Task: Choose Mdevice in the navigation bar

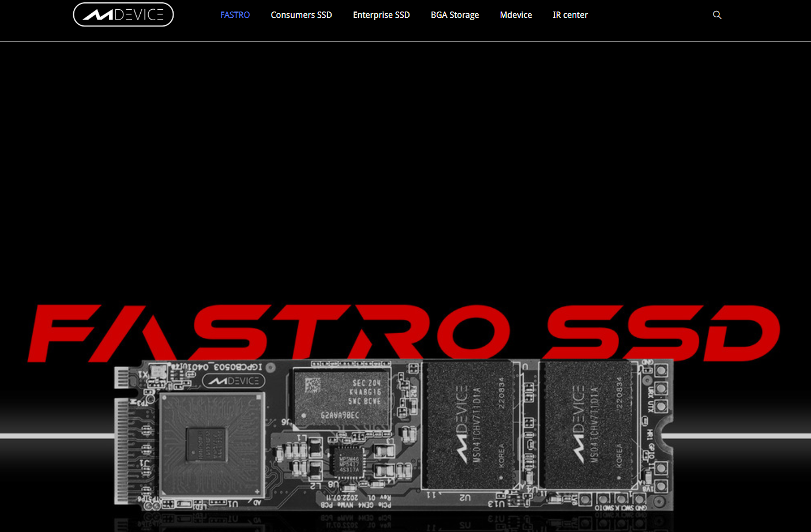Action: tap(516, 15)
